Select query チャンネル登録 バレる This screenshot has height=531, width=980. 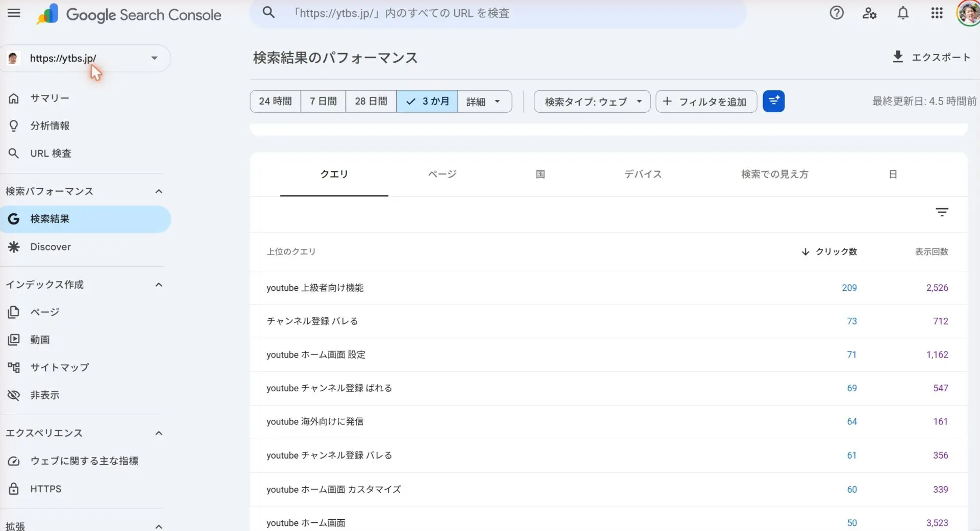(x=312, y=321)
